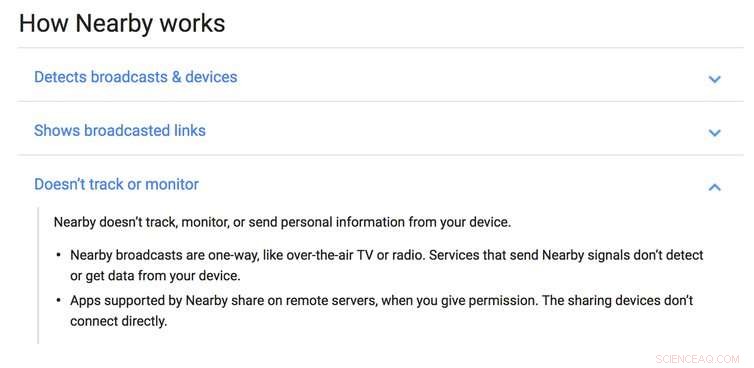Click the How Nearby works heading
Screen dimensions: 754x368
click(x=122, y=23)
